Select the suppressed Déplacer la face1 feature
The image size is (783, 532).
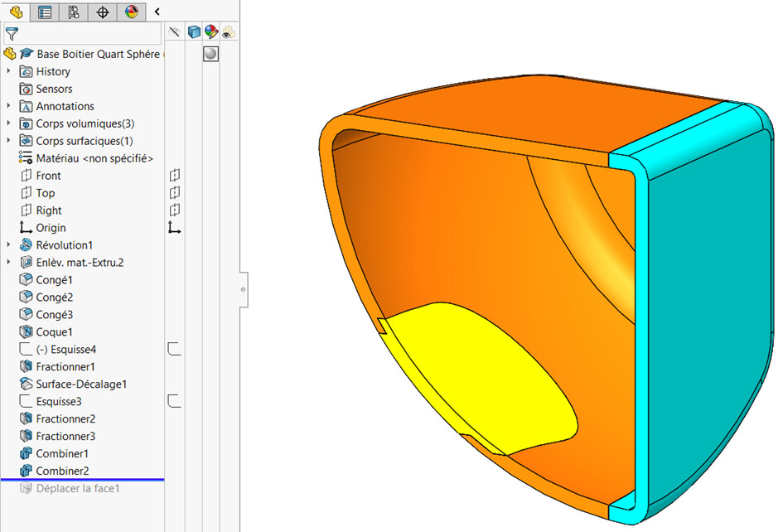(x=78, y=489)
